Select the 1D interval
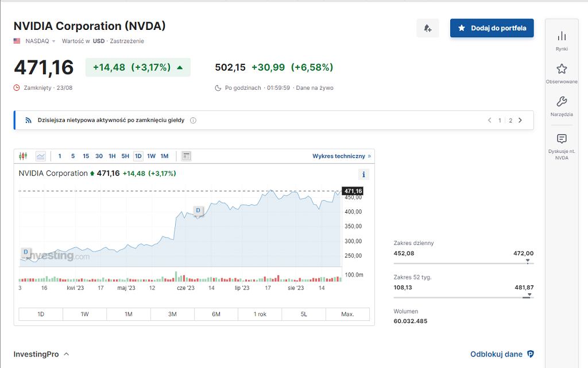 pyautogui.click(x=138, y=156)
